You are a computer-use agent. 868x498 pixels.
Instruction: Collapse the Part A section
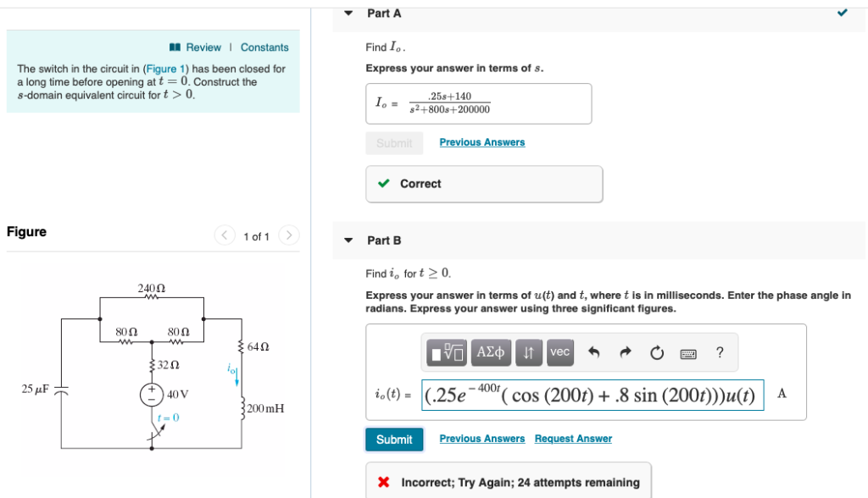tap(348, 13)
